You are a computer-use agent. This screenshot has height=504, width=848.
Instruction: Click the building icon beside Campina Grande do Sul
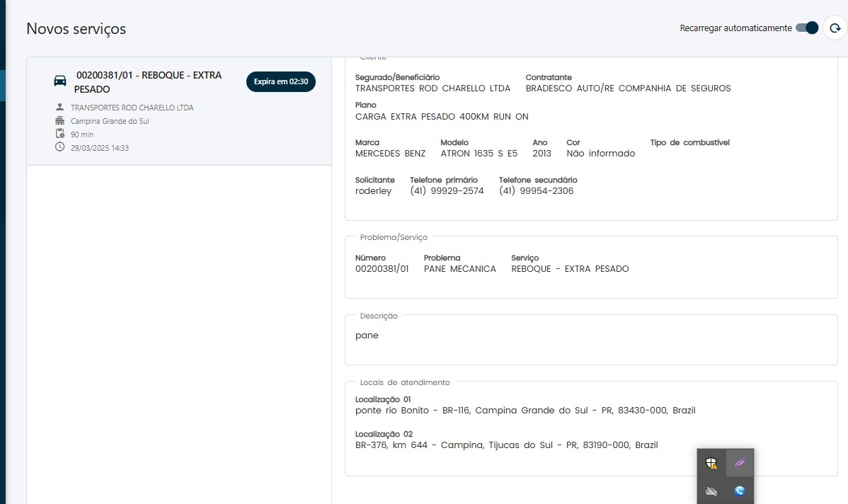click(59, 120)
